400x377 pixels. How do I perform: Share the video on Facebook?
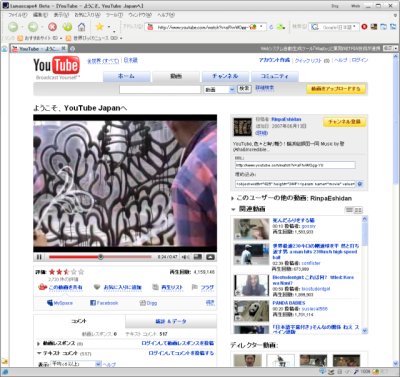(104, 303)
